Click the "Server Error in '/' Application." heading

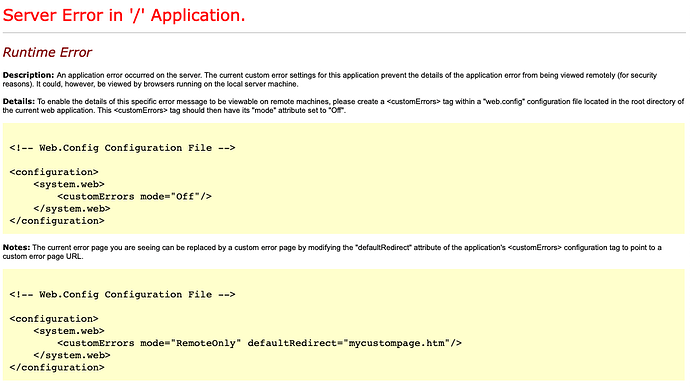pyautogui.click(x=124, y=15)
